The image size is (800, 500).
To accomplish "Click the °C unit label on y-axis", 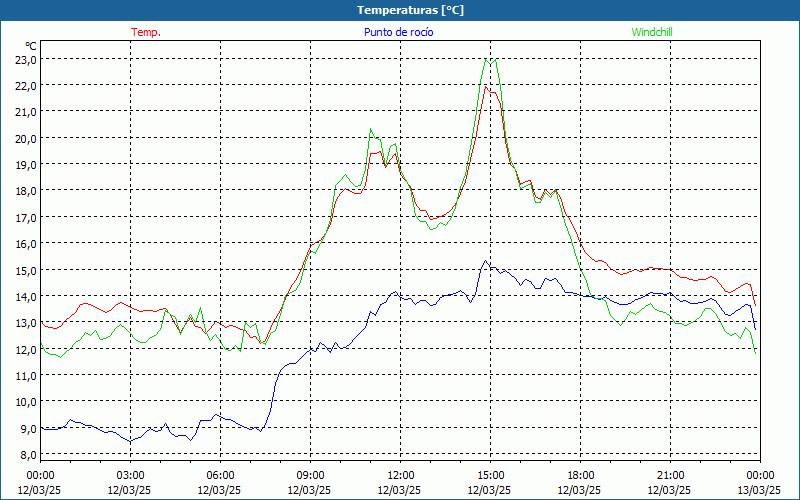I will pos(31,46).
